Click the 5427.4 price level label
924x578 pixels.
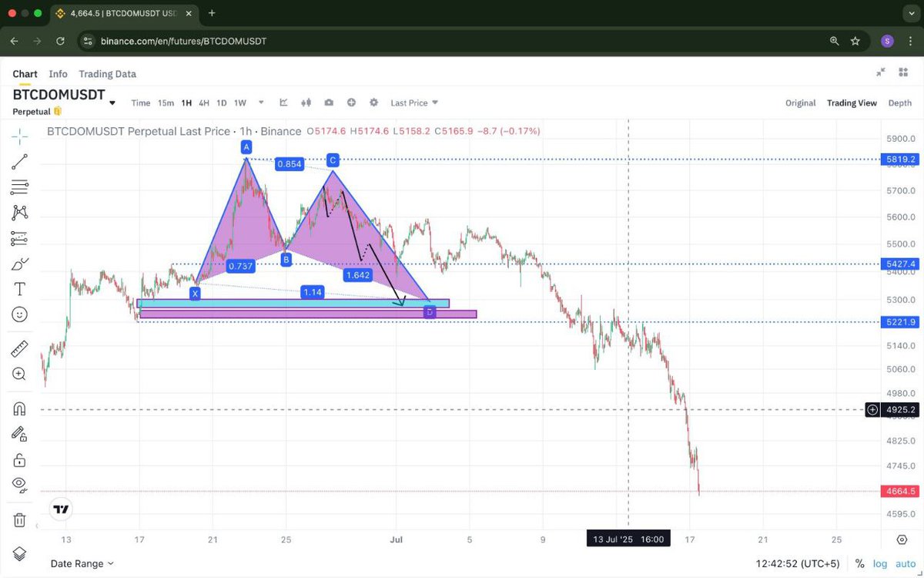click(x=901, y=264)
